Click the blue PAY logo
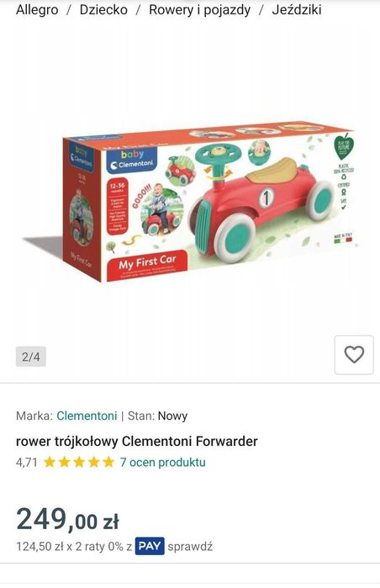 [150, 546]
